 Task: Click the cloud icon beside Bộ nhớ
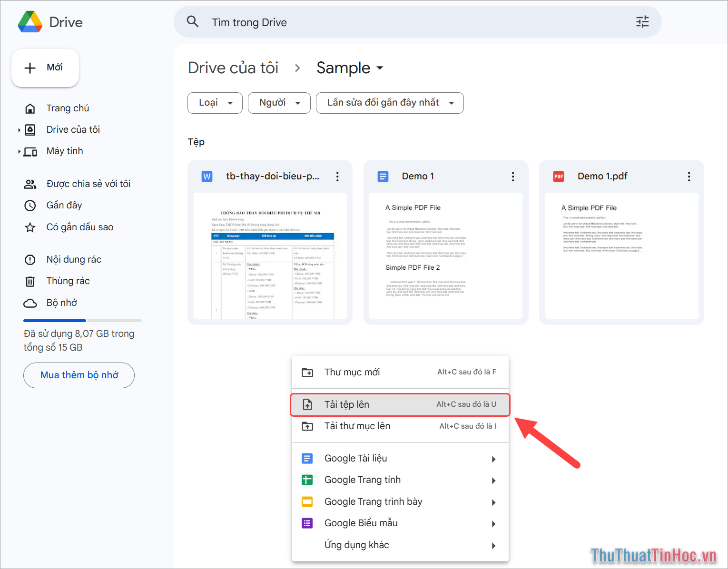(x=30, y=303)
